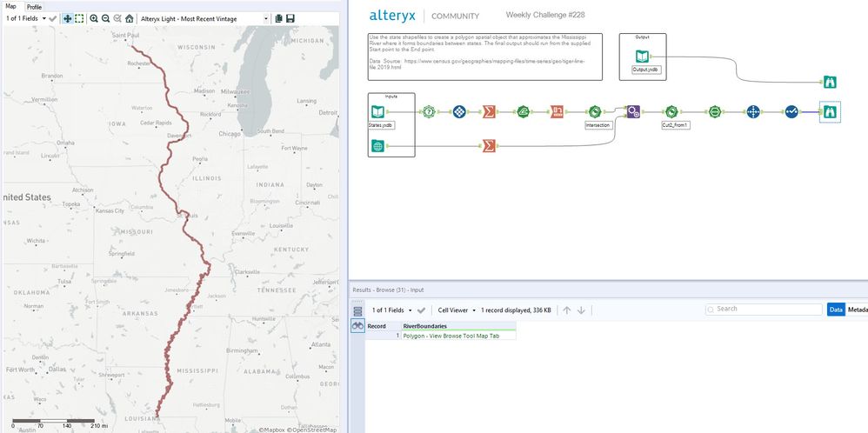868x433 pixels.
Task: Click the 1 record displayed, 336 KB status text
Action: coord(516,310)
